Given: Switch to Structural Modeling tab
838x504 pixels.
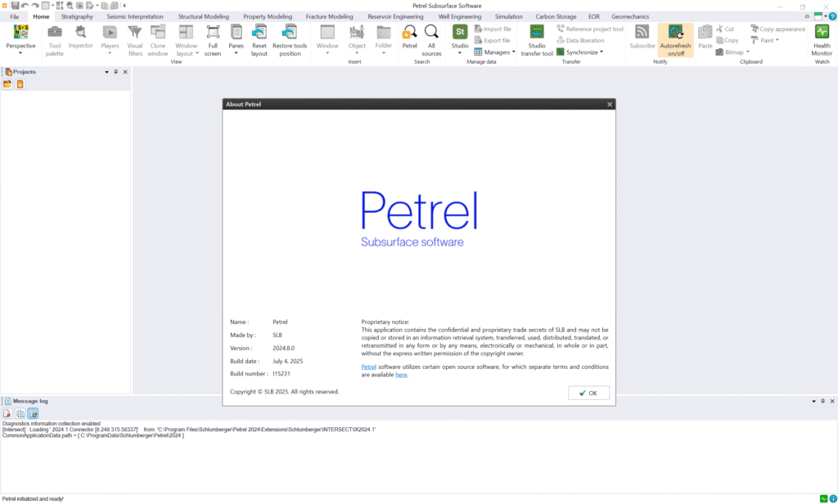Looking at the screenshot, I should tap(203, 16).
